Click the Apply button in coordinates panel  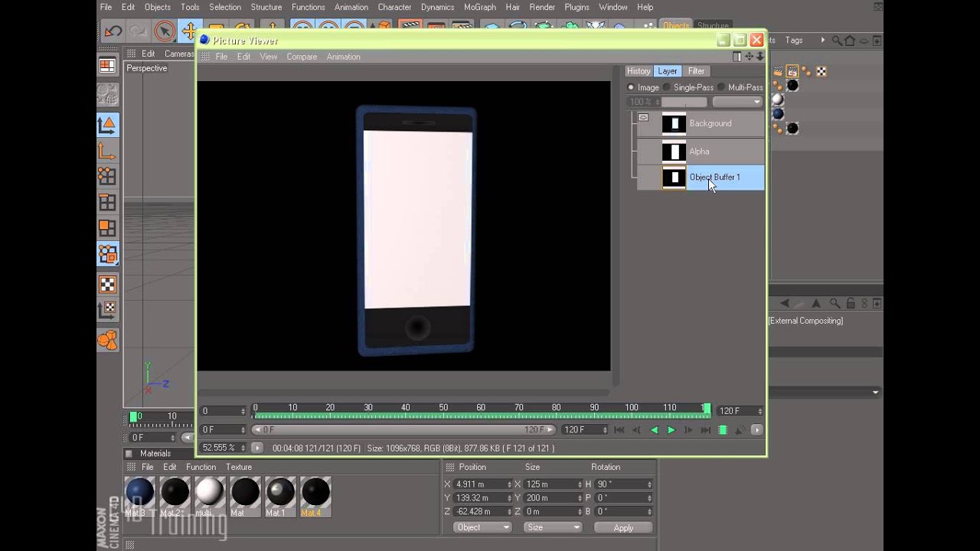click(x=623, y=527)
